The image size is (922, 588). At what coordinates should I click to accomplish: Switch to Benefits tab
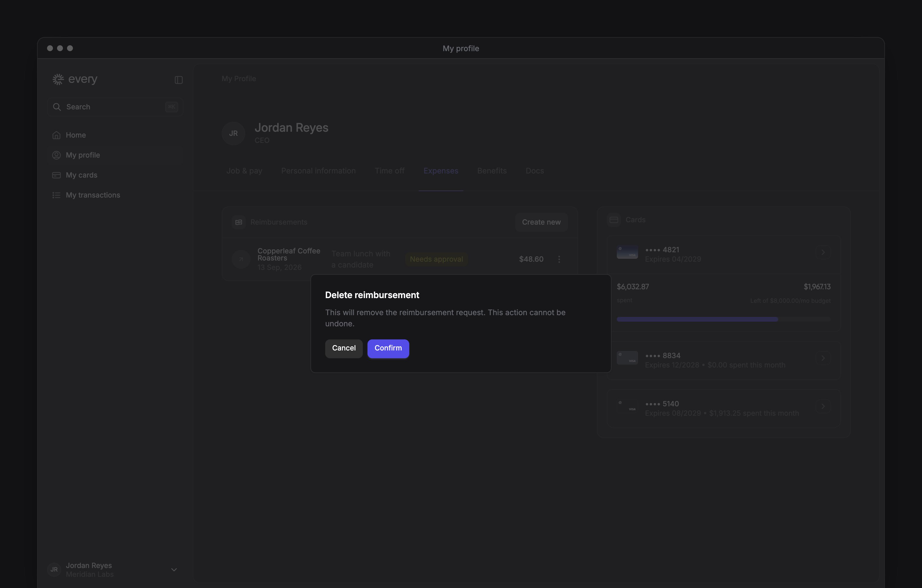(x=492, y=171)
